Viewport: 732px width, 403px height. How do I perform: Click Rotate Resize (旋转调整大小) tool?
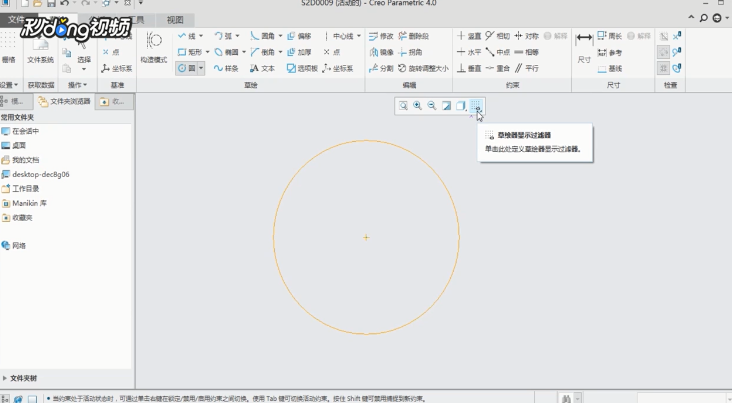423,68
